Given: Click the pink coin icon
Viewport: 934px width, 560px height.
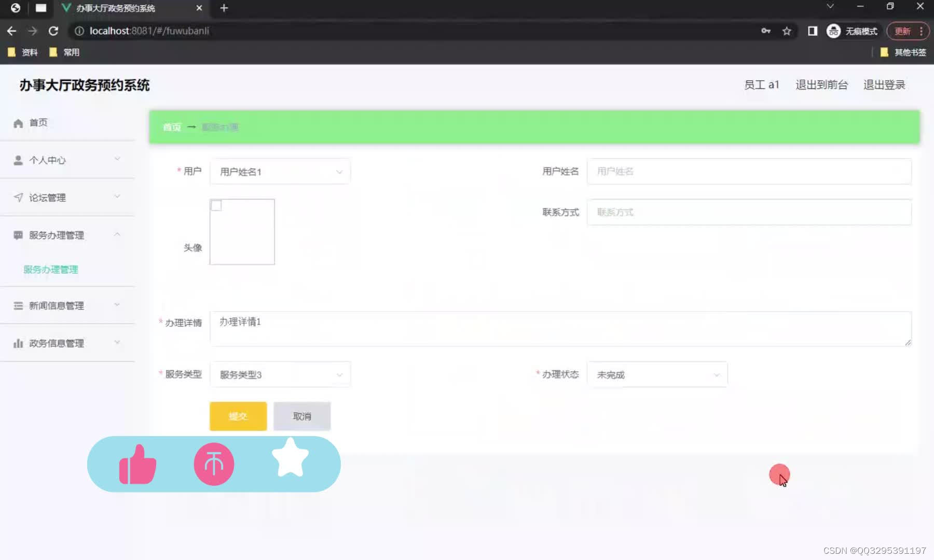Looking at the screenshot, I should [x=214, y=464].
